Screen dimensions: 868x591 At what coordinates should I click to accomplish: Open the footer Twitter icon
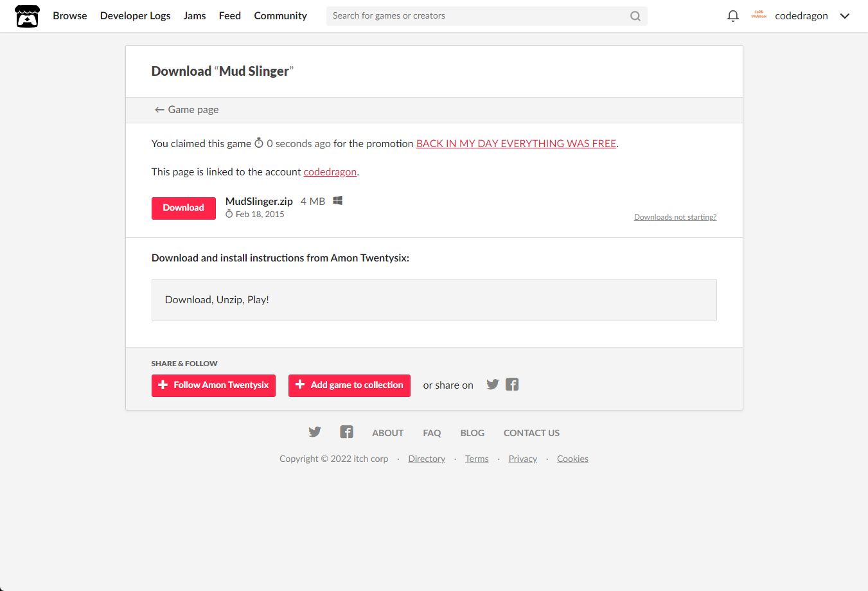(315, 432)
